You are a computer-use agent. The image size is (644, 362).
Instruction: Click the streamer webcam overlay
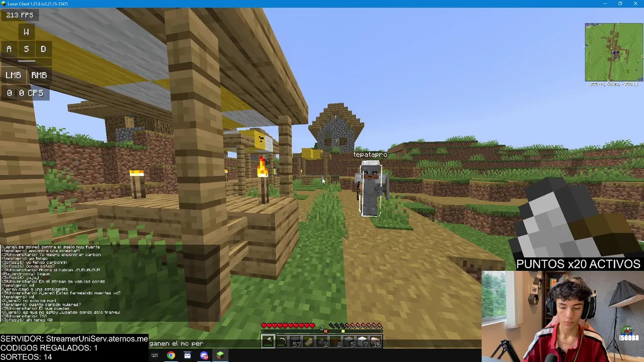tap(562, 316)
